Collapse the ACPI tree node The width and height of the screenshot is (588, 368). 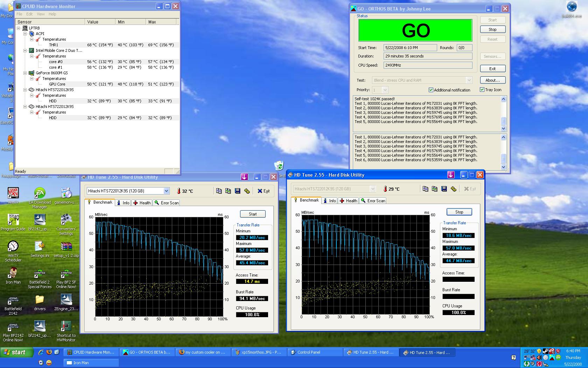tap(25, 34)
